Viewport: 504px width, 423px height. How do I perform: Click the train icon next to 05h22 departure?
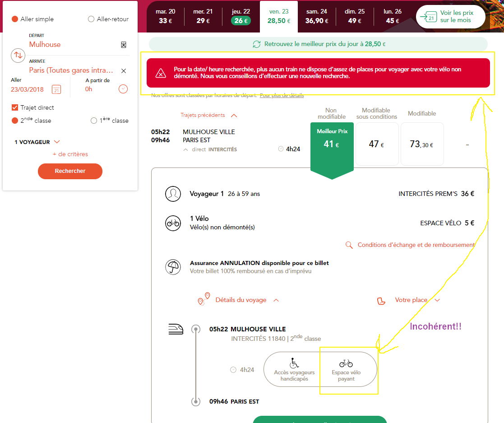176,329
